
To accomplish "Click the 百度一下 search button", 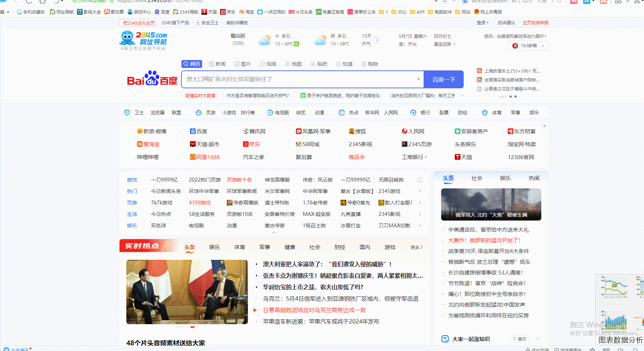I will point(444,79).
